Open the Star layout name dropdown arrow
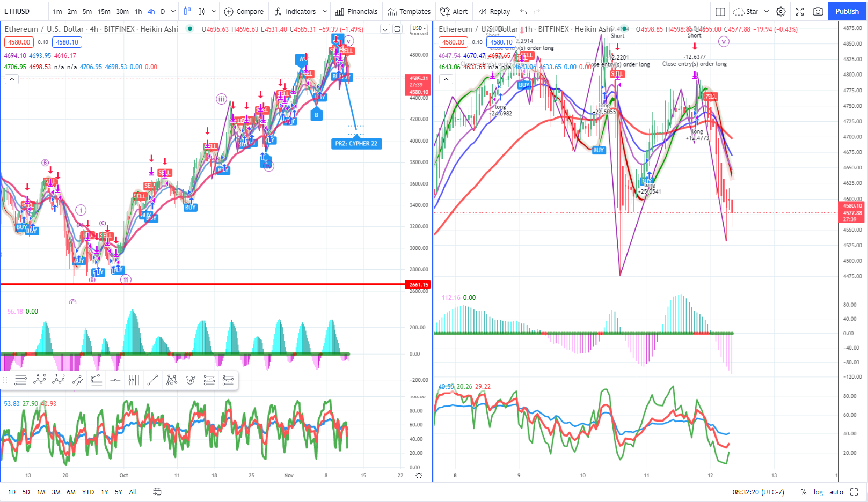 (x=767, y=11)
